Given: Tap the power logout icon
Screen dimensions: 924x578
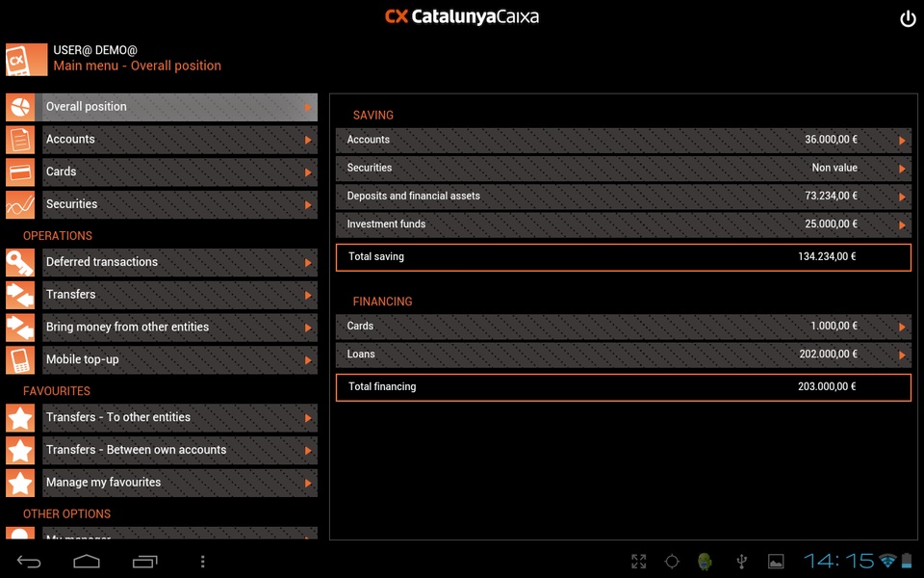Looking at the screenshot, I should [908, 19].
